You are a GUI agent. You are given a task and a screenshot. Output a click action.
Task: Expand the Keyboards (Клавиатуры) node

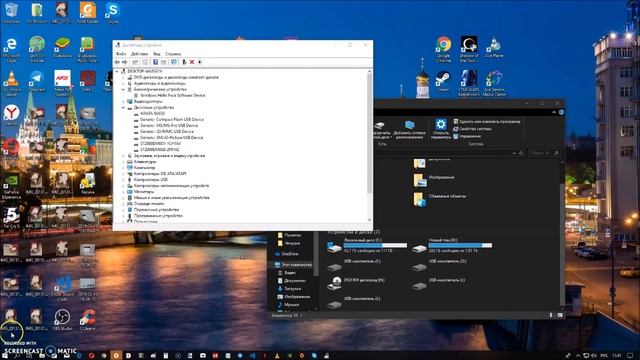click(x=123, y=162)
